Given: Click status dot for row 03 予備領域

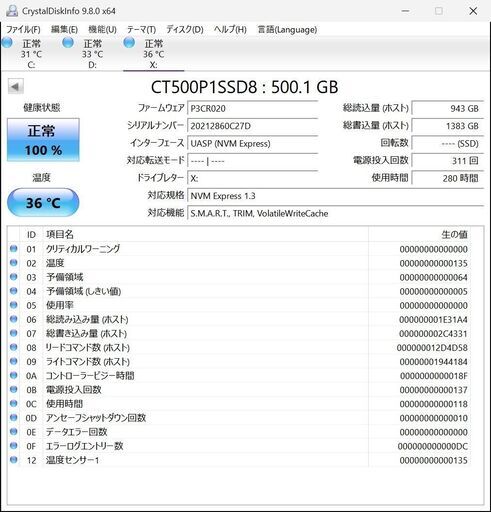Looking at the screenshot, I should pyautogui.click(x=14, y=277).
